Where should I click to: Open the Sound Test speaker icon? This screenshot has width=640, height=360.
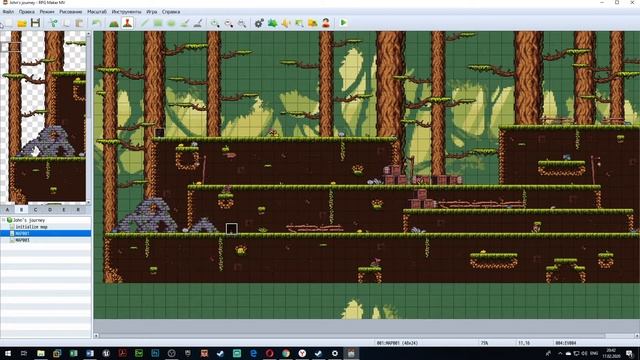point(286,23)
